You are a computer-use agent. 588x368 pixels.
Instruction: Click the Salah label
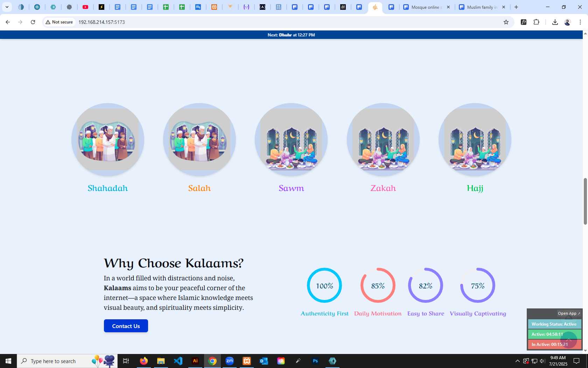click(x=199, y=188)
